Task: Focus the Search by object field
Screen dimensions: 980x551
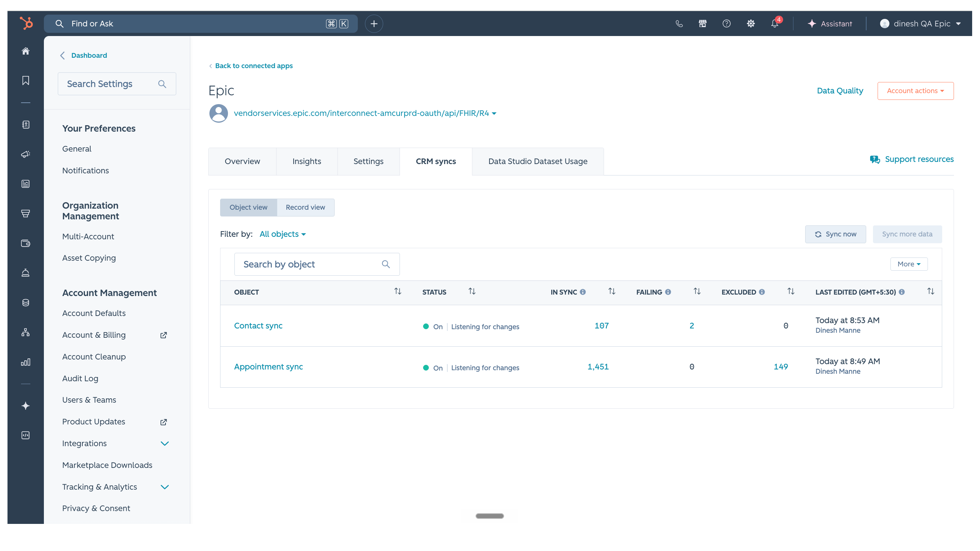Action: pos(316,264)
